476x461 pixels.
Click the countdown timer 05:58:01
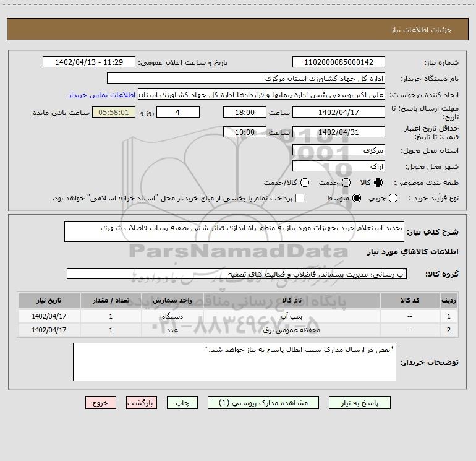pyautogui.click(x=114, y=112)
